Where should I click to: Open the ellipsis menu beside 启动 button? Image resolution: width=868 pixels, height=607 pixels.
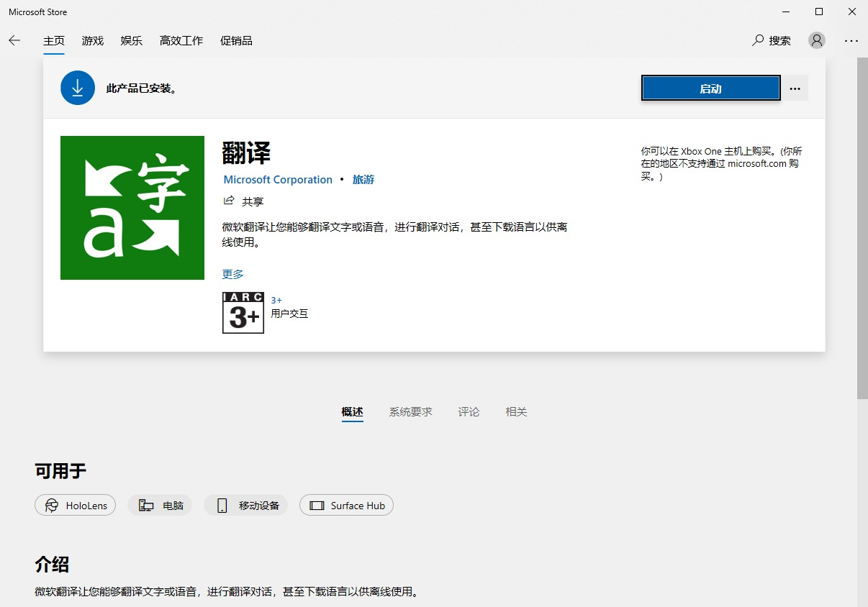[795, 88]
